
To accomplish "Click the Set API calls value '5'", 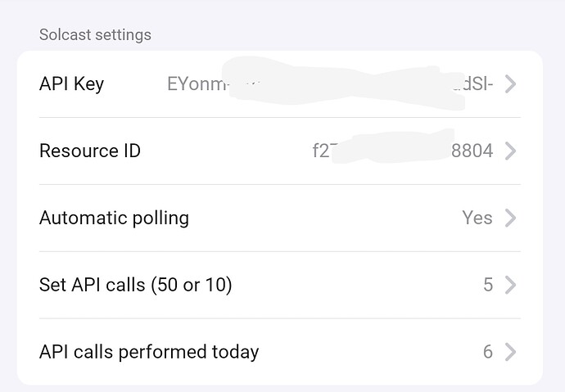I will coord(488,286).
